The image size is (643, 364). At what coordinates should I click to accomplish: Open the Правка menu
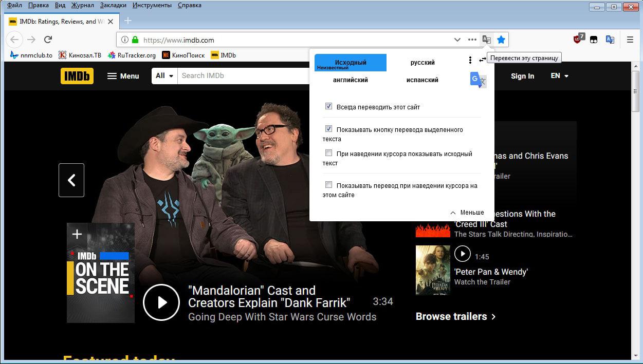[x=39, y=5]
